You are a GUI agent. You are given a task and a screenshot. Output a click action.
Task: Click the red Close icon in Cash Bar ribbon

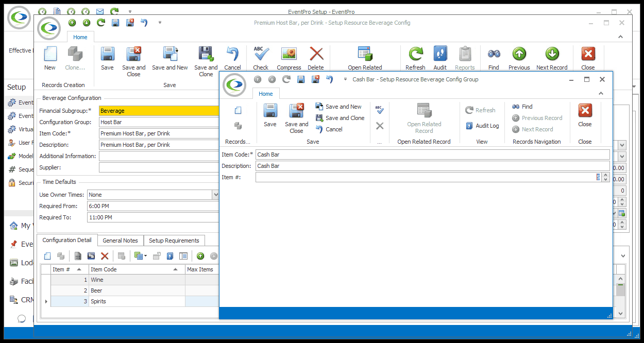[x=585, y=111]
